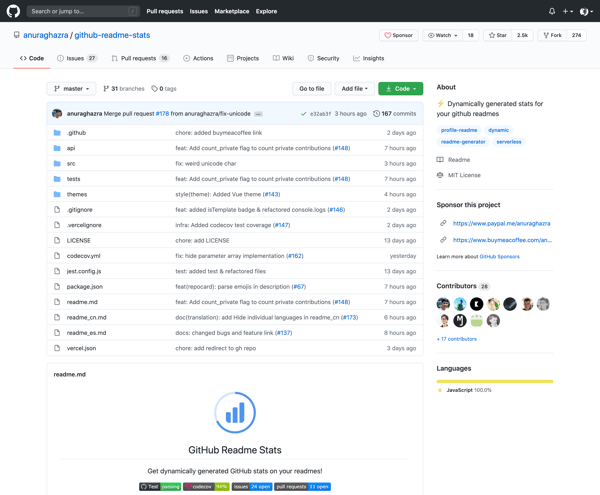
Task: View the 0 tags link
Action: (164, 89)
